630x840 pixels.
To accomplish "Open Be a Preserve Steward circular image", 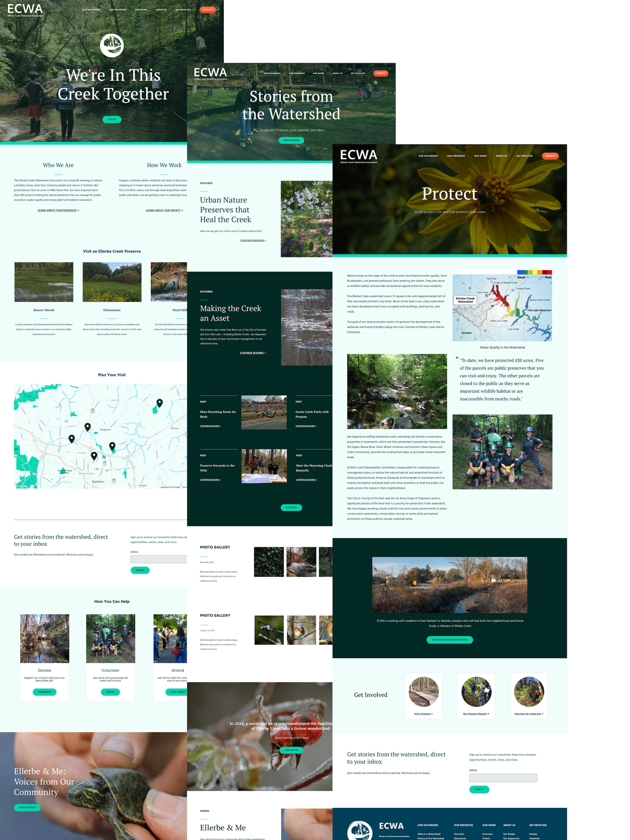I will [476, 692].
